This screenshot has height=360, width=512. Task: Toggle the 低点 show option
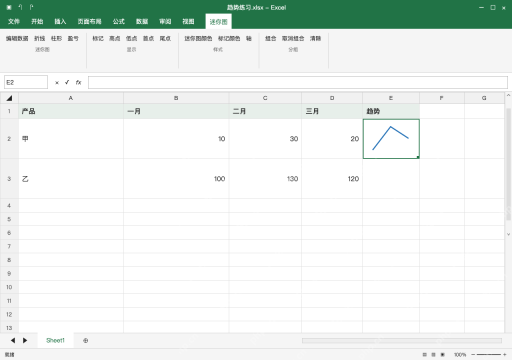point(131,39)
